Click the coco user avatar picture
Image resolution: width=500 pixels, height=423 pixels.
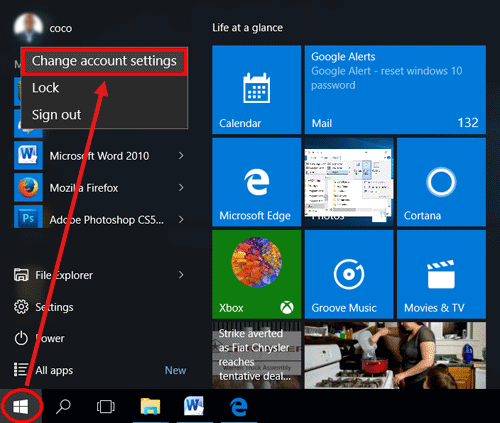click(x=28, y=28)
